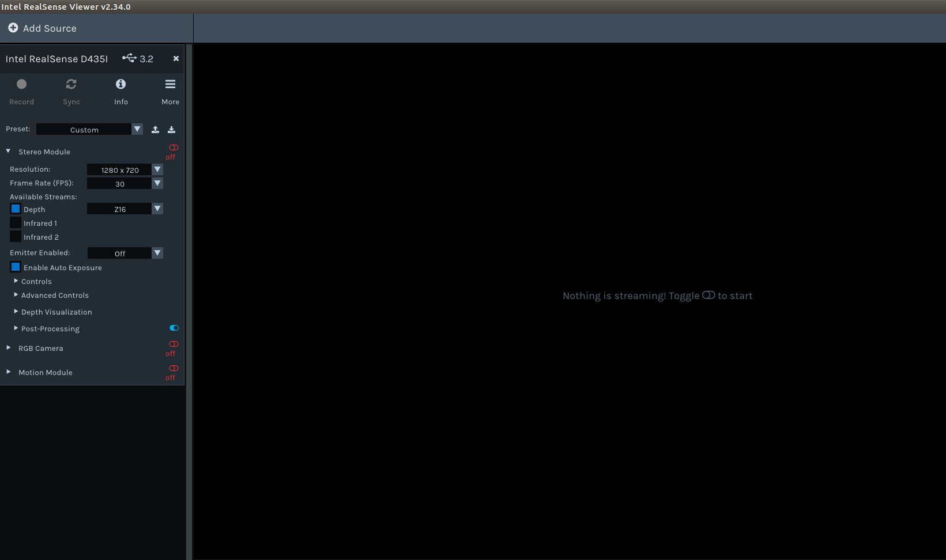Screen dimensions: 946x560
Task: Click the preset upload icon
Action: pyautogui.click(x=155, y=130)
